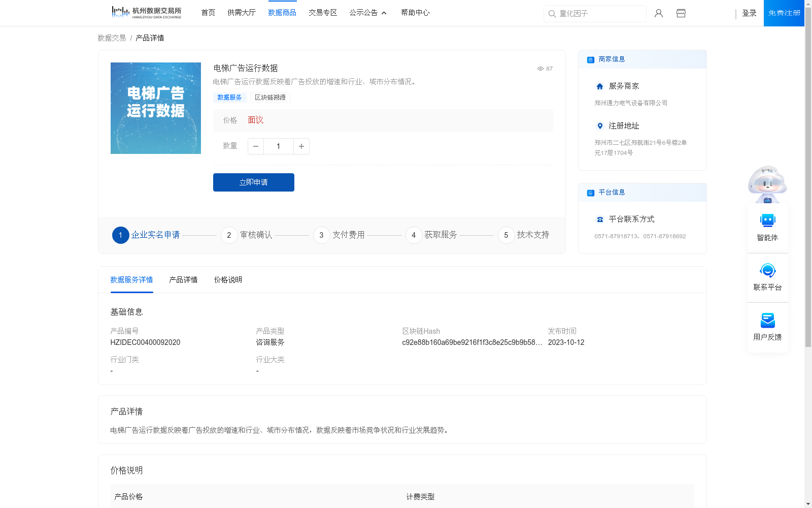Open the 智能体 assistant icon
The width and height of the screenshot is (812, 508).
[x=768, y=220]
